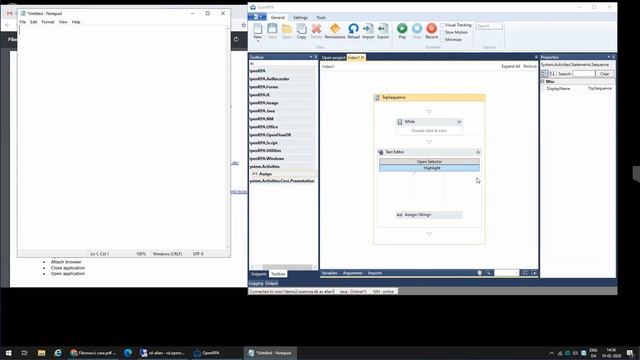The height and width of the screenshot is (360, 640).
Task: Switch to the General ribbon tab
Action: [x=278, y=18]
